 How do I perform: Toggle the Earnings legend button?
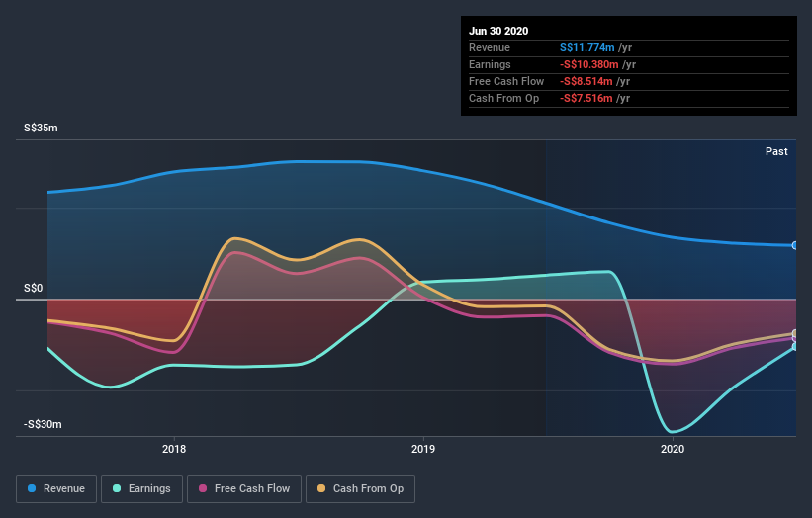[x=141, y=489]
